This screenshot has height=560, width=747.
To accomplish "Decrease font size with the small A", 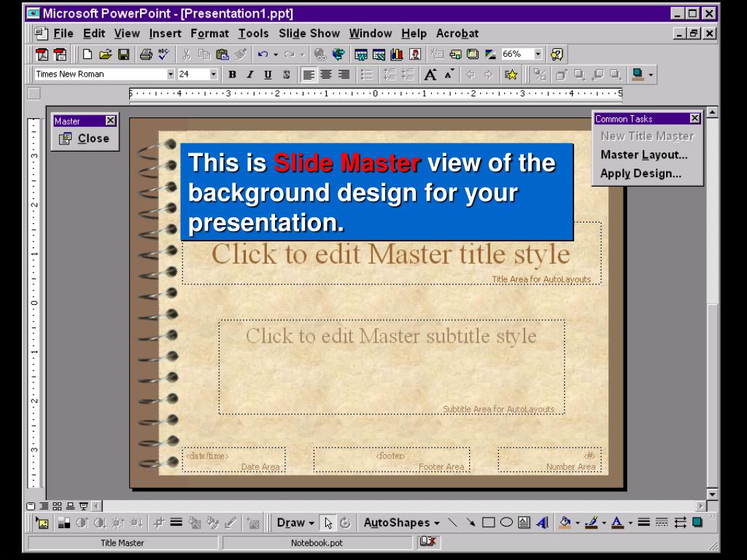I will coord(449,74).
